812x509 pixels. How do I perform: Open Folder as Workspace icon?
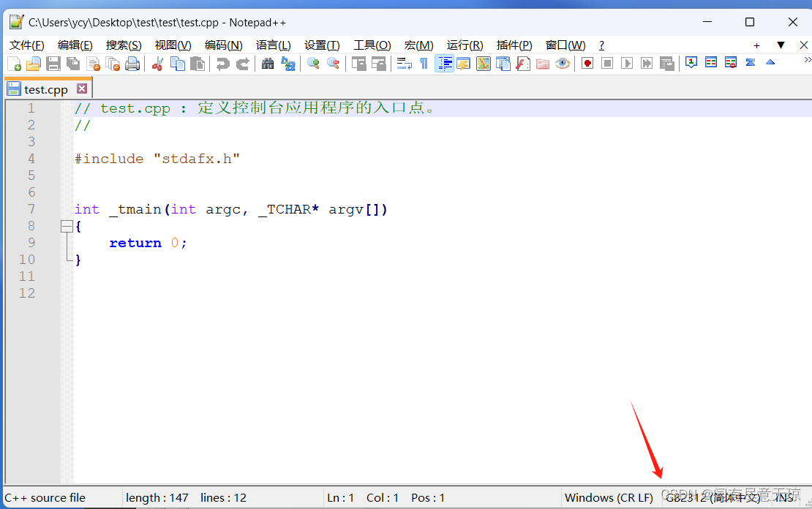coord(543,64)
